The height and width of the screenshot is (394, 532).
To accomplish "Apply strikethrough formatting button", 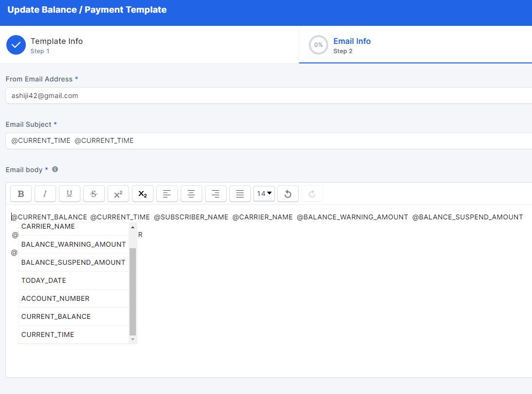I will pyautogui.click(x=94, y=194).
